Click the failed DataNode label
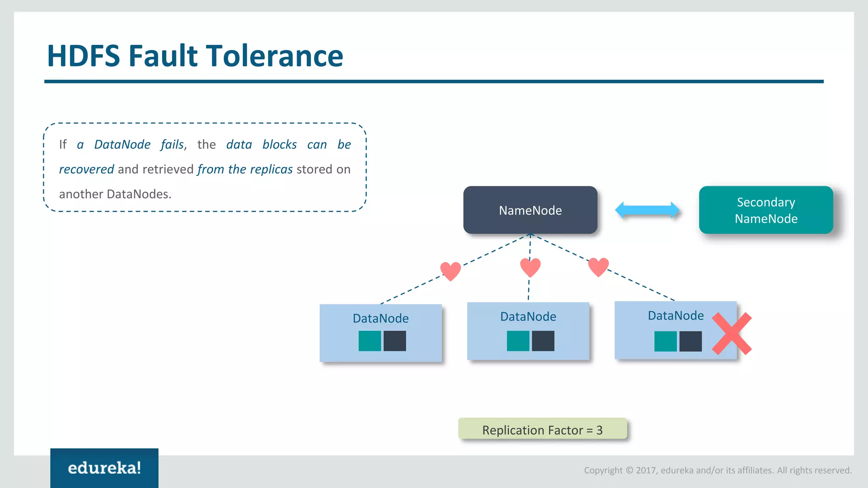Image resolution: width=868 pixels, height=488 pixels. click(676, 316)
